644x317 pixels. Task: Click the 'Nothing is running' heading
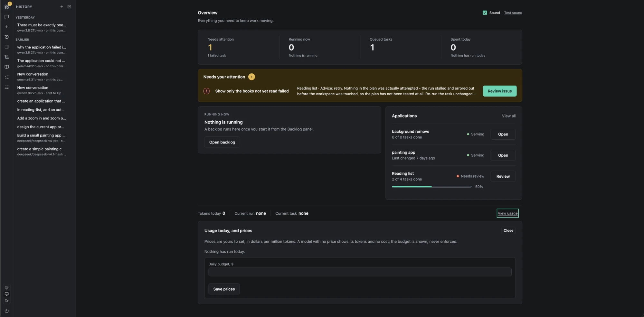(x=223, y=122)
